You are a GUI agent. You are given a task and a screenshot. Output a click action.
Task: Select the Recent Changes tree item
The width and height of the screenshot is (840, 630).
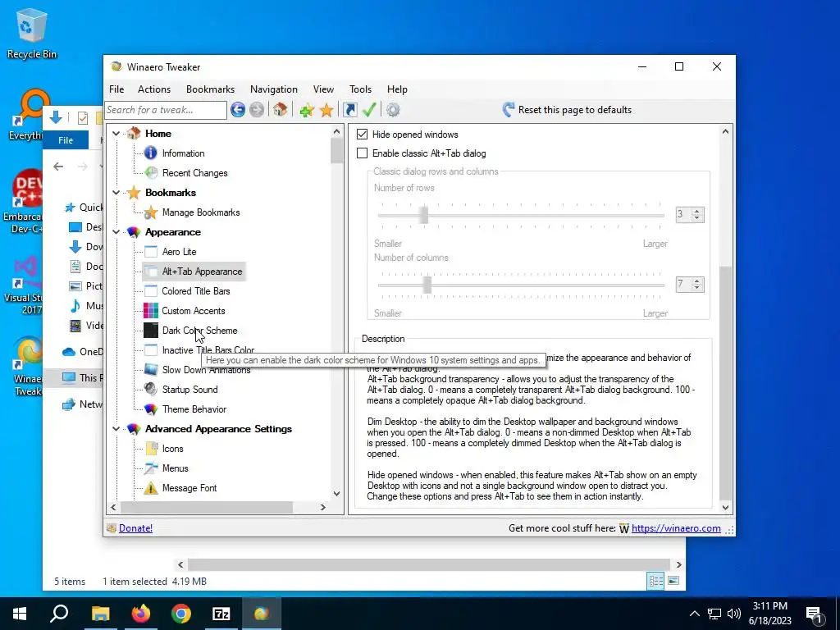(194, 173)
